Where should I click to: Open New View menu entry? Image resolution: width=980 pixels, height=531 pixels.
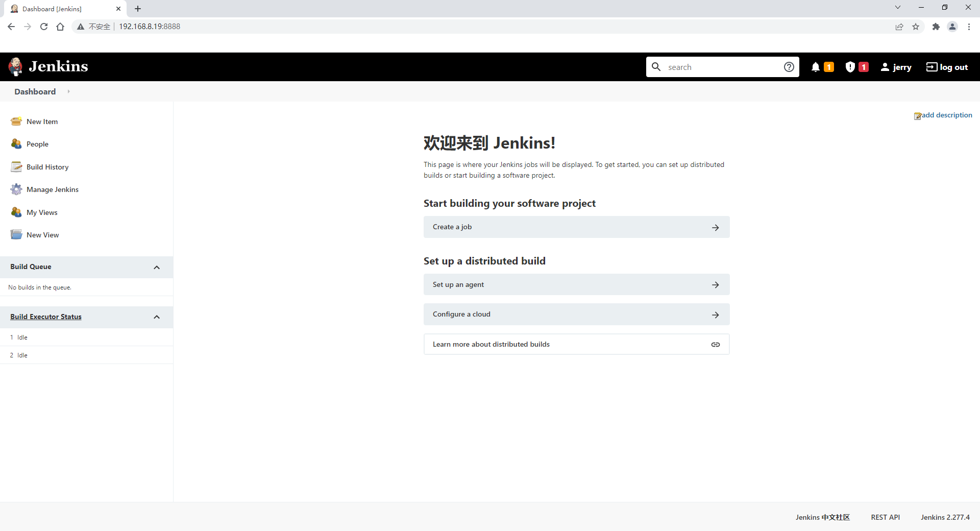42,235
